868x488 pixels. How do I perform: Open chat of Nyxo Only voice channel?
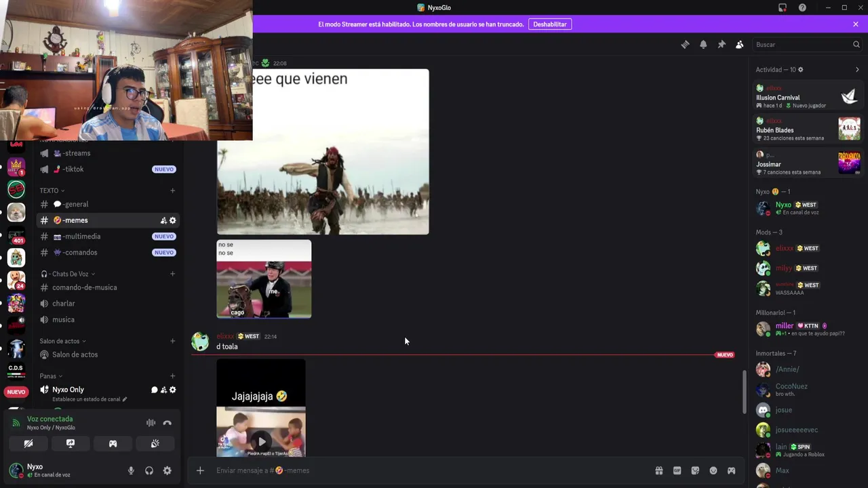(x=154, y=390)
